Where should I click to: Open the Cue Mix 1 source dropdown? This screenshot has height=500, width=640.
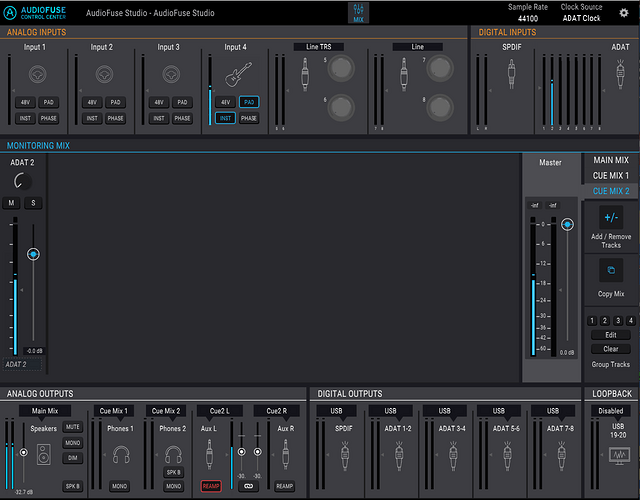(x=113, y=411)
